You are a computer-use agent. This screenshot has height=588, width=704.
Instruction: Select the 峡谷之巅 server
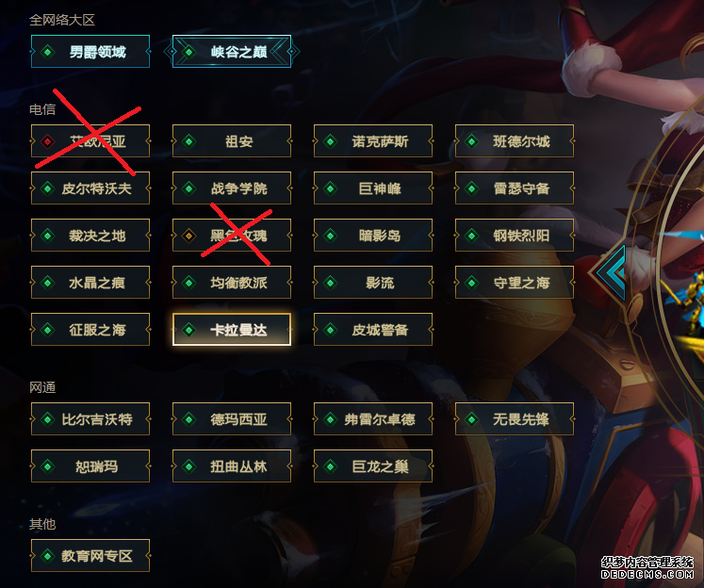pyautogui.click(x=232, y=52)
